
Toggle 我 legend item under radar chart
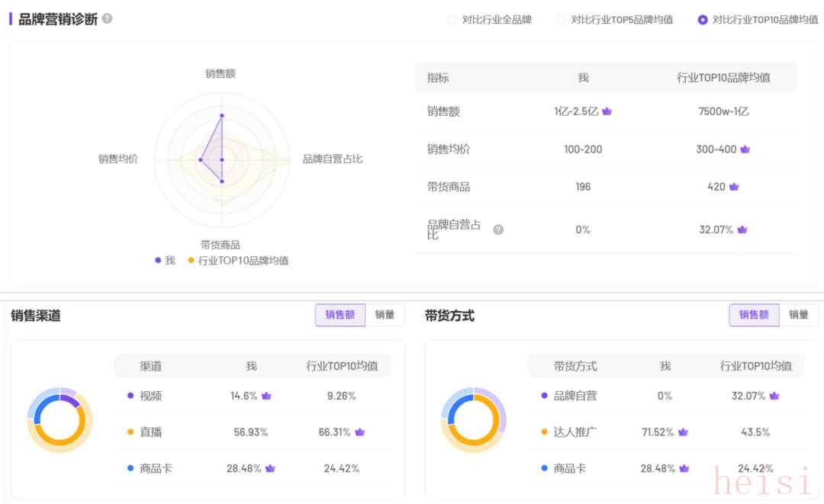click(164, 261)
